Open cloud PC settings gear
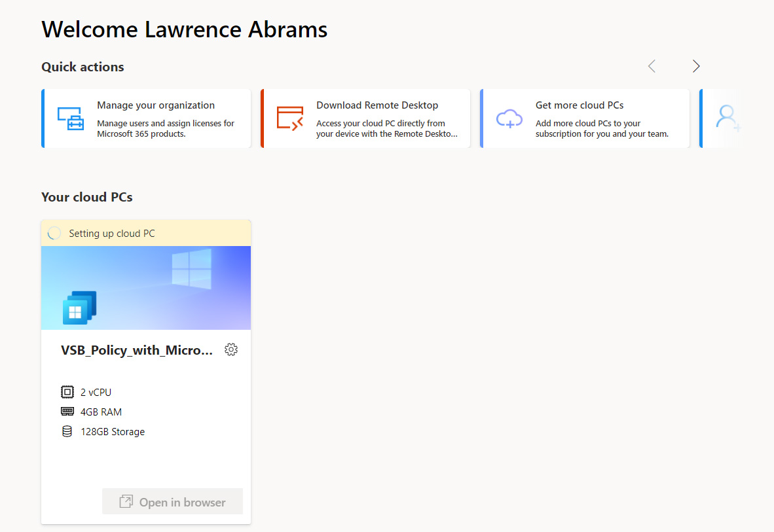774x532 pixels. (231, 349)
